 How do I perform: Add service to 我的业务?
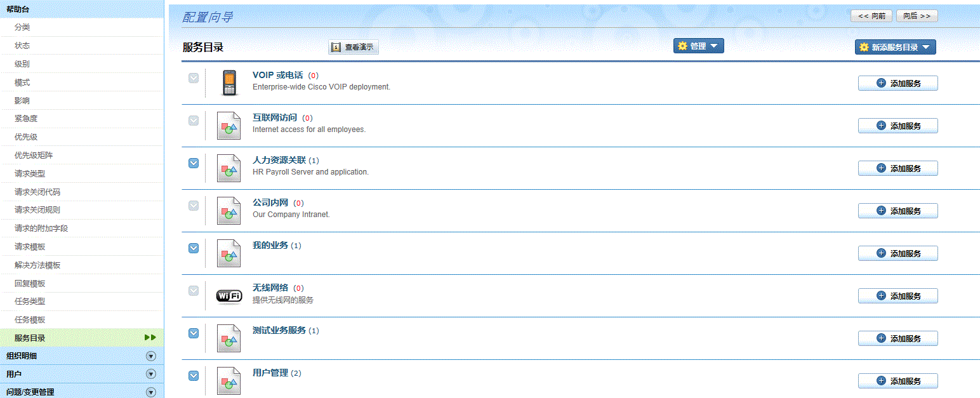click(897, 253)
